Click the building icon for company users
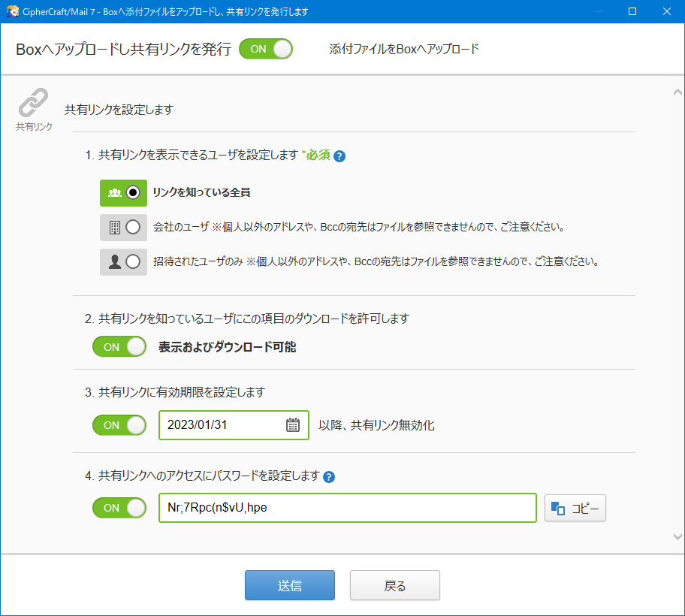 [x=114, y=227]
